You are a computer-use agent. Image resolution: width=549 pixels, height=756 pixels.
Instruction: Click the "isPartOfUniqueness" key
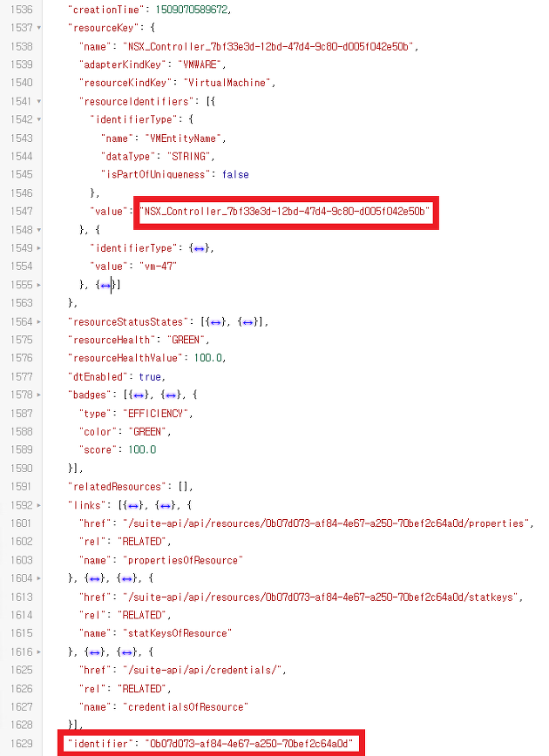coord(156,174)
